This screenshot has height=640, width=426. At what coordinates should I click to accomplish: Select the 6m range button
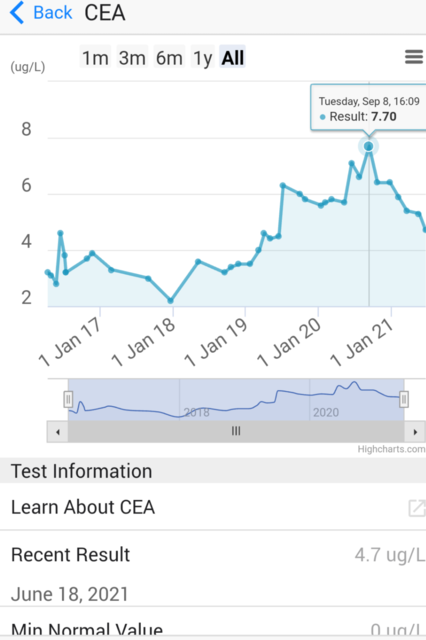(169, 58)
